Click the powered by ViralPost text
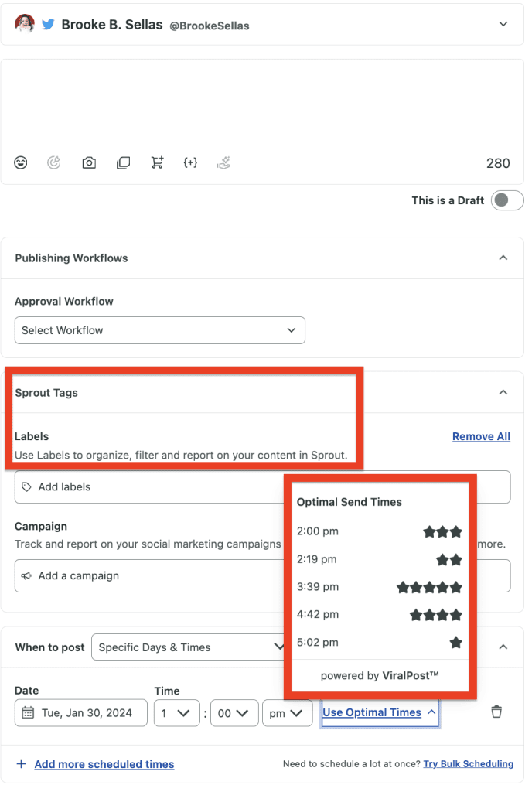The width and height of the screenshot is (532, 792). pos(380,675)
